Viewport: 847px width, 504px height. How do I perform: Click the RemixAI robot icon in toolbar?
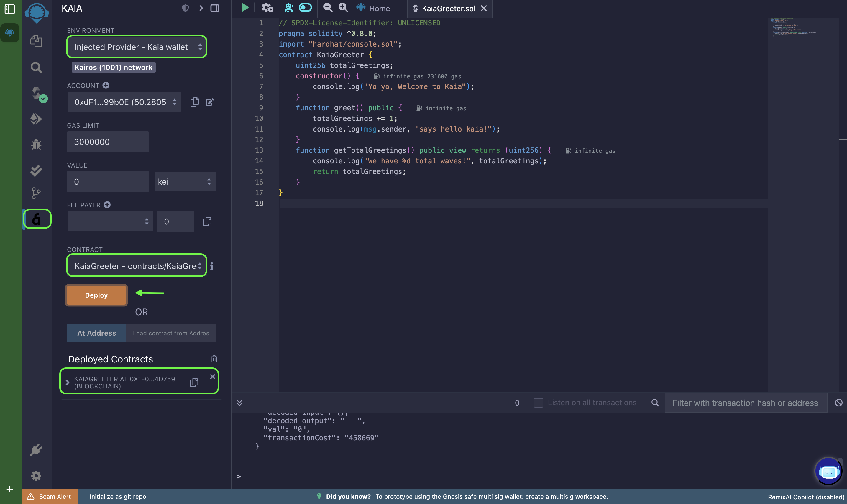pyautogui.click(x=289, y=8)
